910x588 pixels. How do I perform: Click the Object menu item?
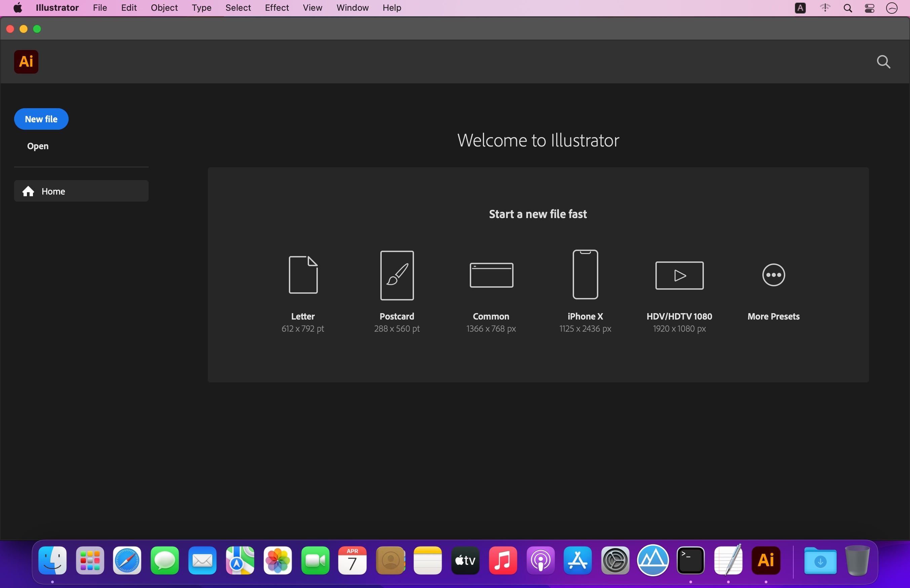click(x=163, y=7)
